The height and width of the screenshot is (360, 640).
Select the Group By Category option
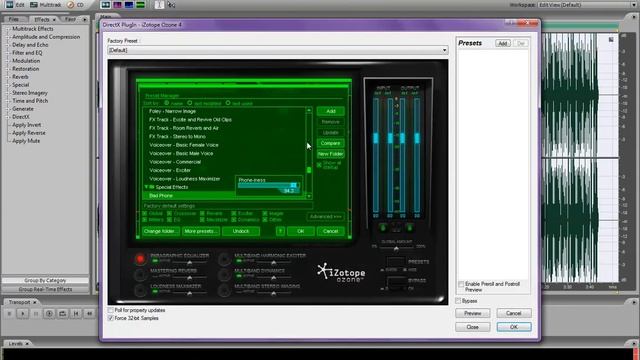click(x=45, y=280)
